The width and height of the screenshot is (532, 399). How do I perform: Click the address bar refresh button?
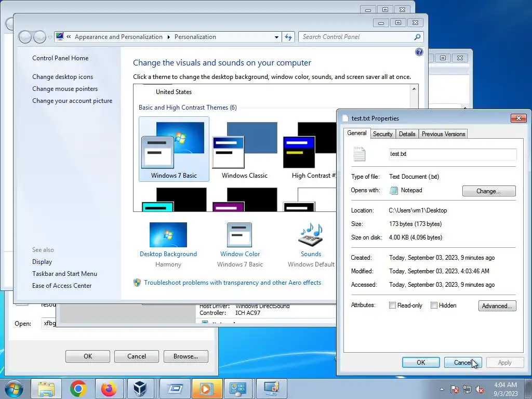(x=288, y=37)
